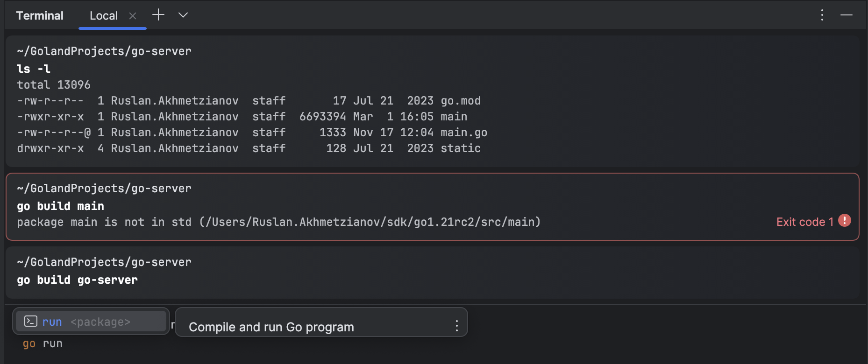
Task: Add a new terminal tab
Action: [158, 15]
